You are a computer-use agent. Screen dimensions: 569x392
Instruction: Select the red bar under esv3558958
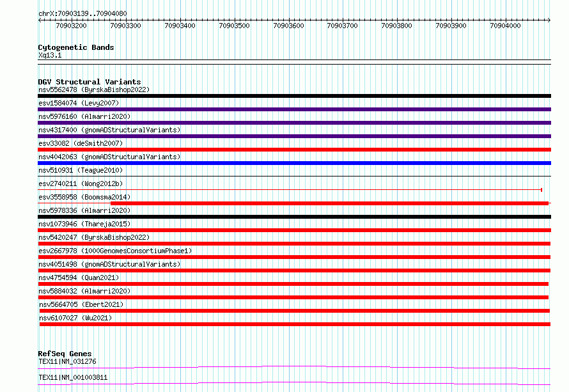(x=329, y=203)
